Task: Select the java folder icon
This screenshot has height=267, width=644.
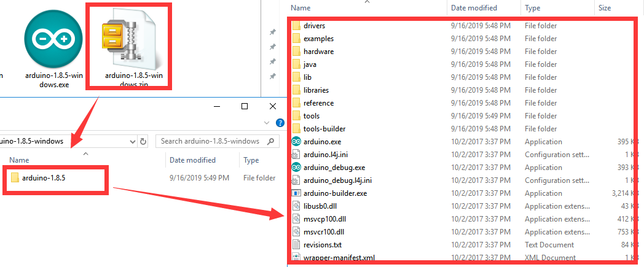Action: pyautogui.click(x=297, y=64)
